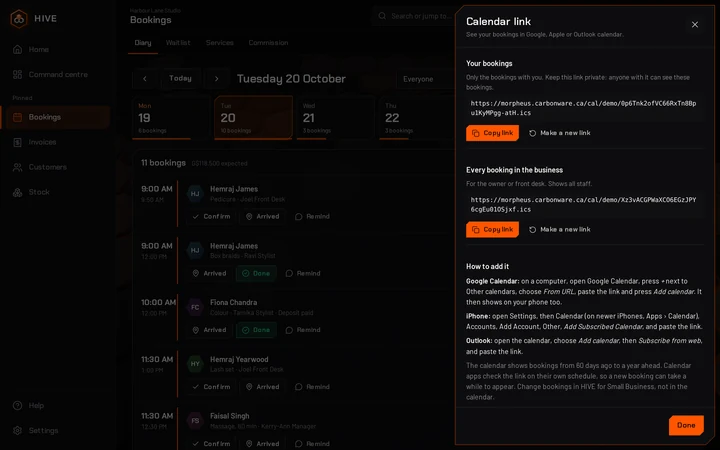Viewport: 720px width, 450px height.
Task: Mark Hemraj James Box braids as Arrived
Action: [209, 273]
